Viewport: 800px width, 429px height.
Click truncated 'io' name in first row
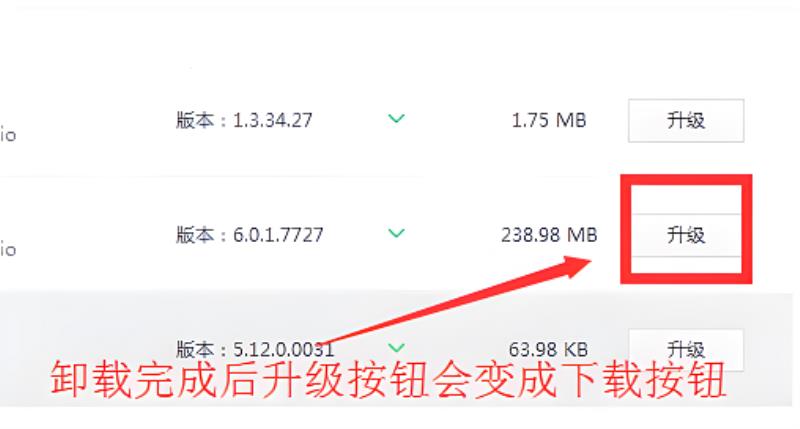pos(8,135)
